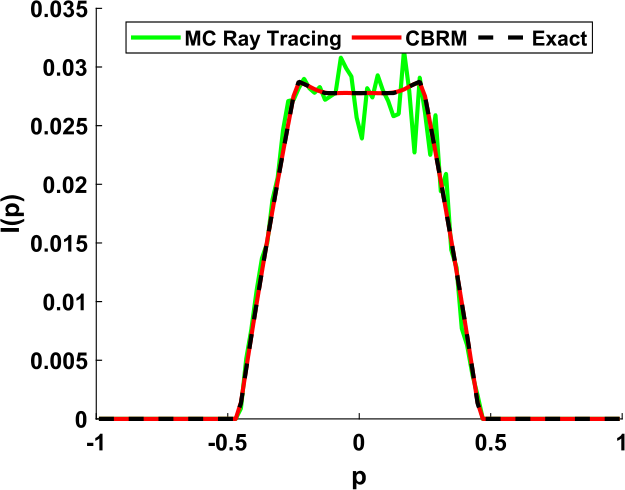Click the CBRM legend label

[x=436, y=39]
